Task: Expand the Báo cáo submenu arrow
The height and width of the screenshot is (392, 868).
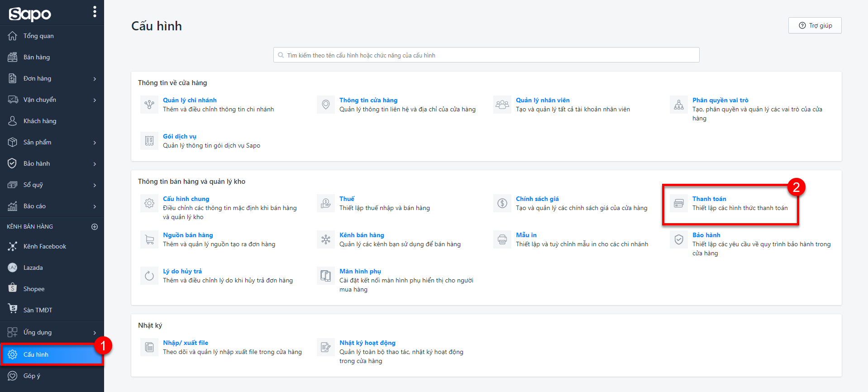Action: (x=95, y=206)
